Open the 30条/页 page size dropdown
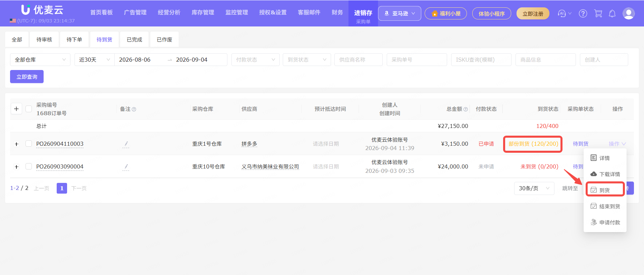Image resolution: width=644 pixels, height=275 pixels. (x=534, y=188)
